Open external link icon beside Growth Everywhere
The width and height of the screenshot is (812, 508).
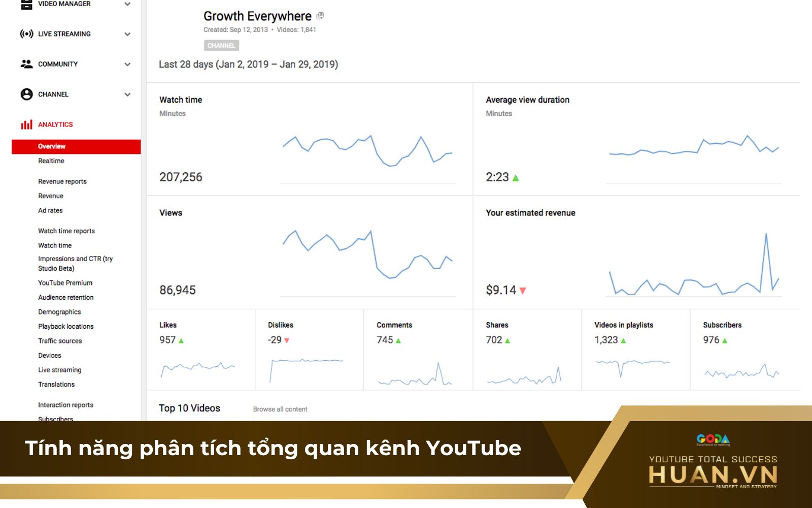(x=320, y=16)
